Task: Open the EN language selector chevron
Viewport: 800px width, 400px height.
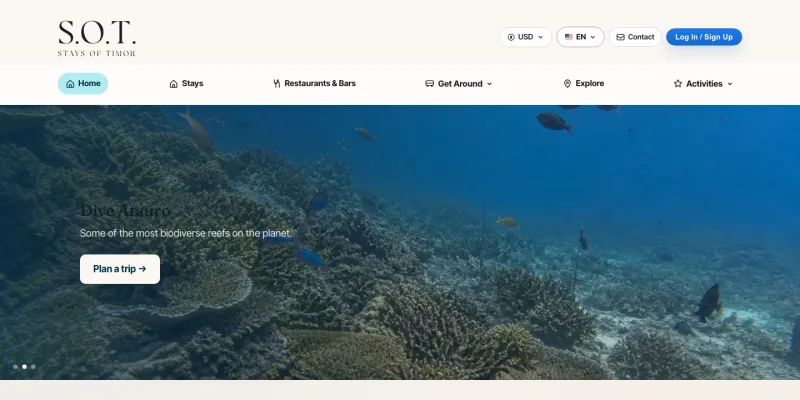Action: coord(593,37)
